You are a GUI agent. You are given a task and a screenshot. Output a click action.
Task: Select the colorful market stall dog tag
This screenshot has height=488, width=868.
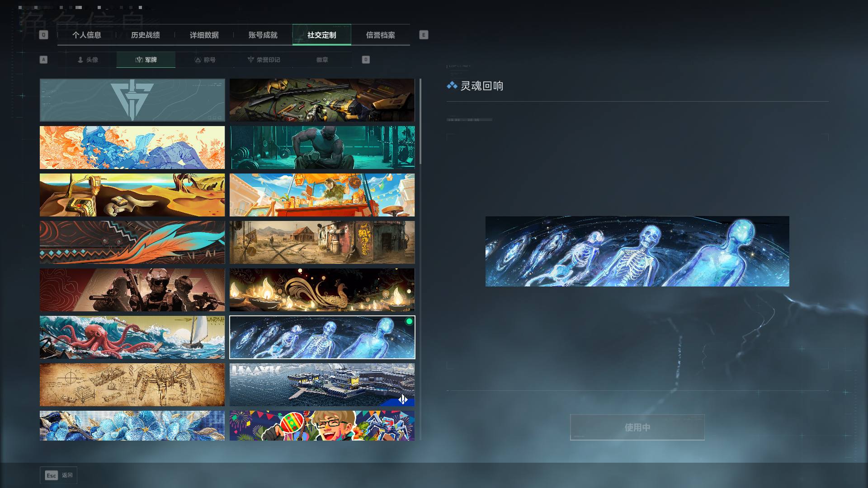pyautogui.click(x=322, y=195)
